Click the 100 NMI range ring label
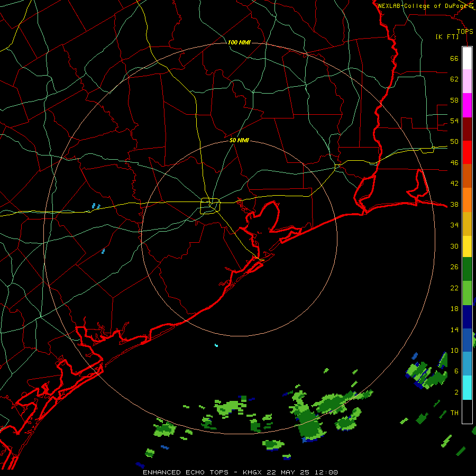Image resolution: width=476 pixels, height=476 pixels. pos(239,42)
